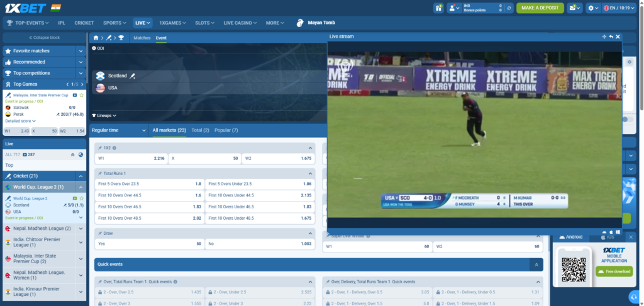Click the home icon in breadcrumb
The width and height of the screenshot is (644, 306).
[96, 38]
